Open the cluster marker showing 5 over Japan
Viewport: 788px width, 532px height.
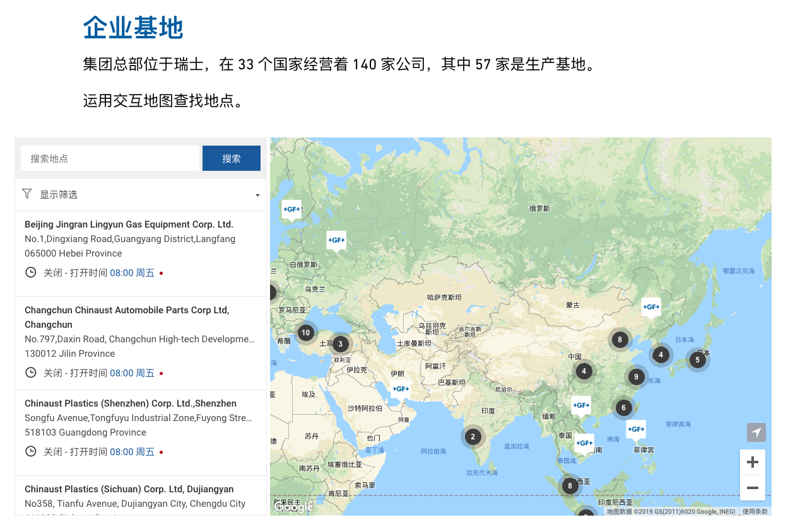click(x=698, y=360)
